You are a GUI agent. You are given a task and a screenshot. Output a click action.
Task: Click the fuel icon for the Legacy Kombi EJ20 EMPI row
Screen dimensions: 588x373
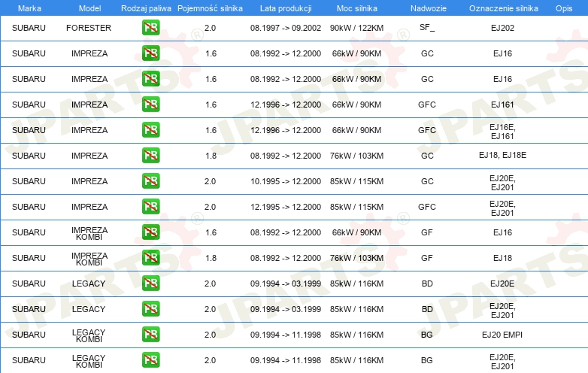click(150, 335)
